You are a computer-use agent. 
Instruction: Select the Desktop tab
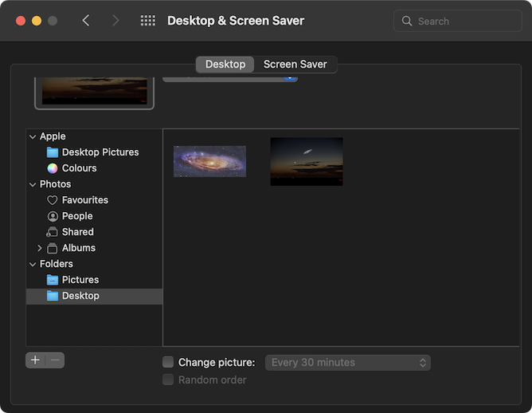(225, 65)
